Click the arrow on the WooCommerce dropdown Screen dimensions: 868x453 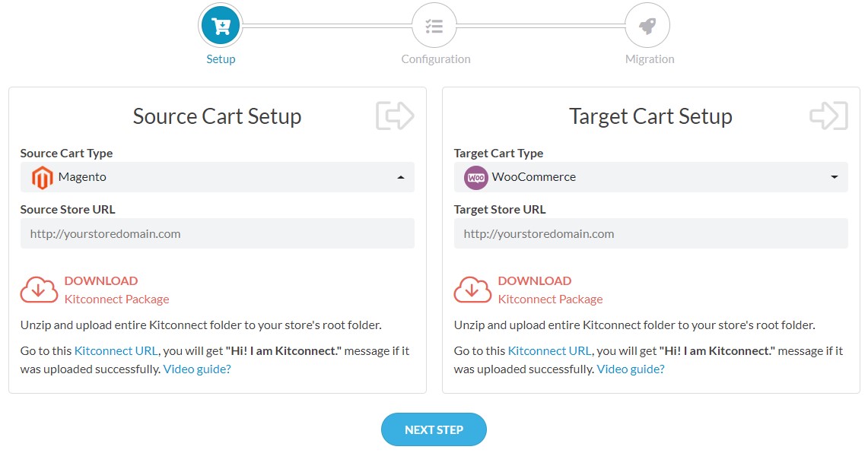(x=835, y=177)
